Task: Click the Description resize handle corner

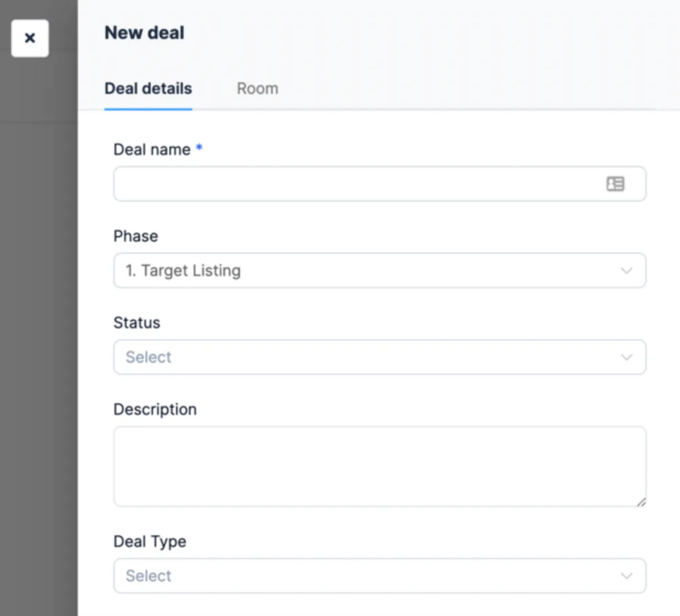Action: coord(641,502)
